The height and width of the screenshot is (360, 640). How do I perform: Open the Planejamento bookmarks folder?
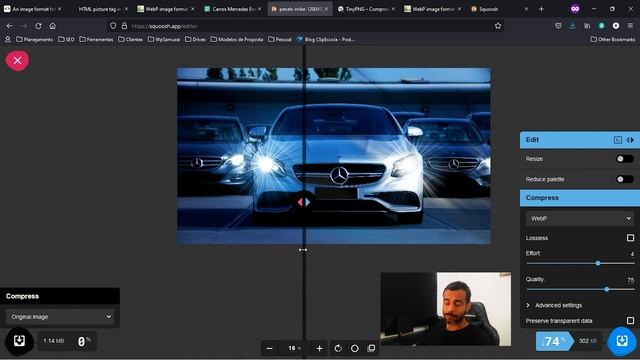[x=35, y=40]
